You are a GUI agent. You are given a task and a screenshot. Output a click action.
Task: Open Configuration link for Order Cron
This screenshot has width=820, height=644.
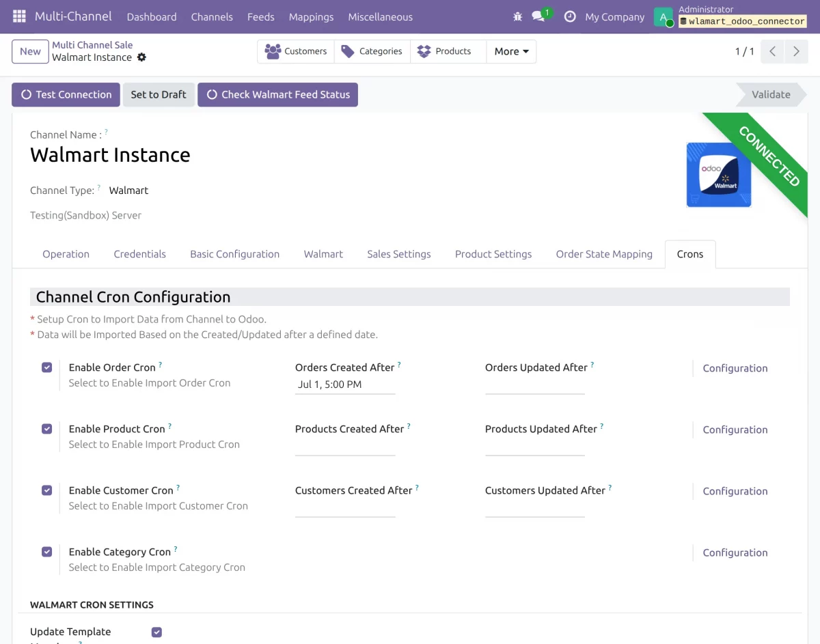[x=735, y=368]
